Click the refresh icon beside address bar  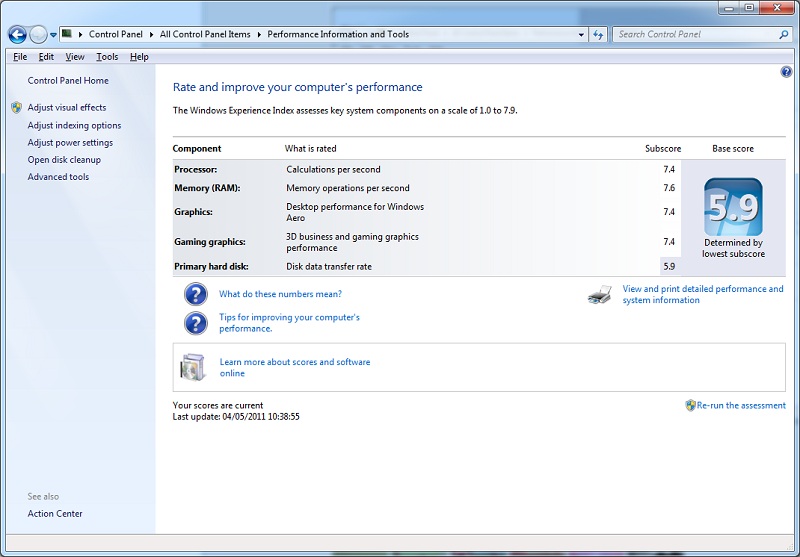(x=599, y=34)
